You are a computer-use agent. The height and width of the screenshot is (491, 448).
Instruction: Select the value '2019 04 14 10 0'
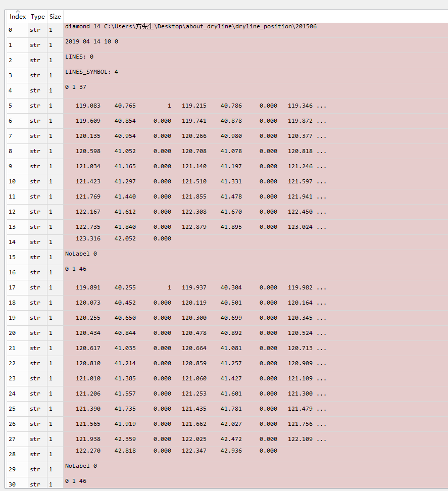point(256,45)
